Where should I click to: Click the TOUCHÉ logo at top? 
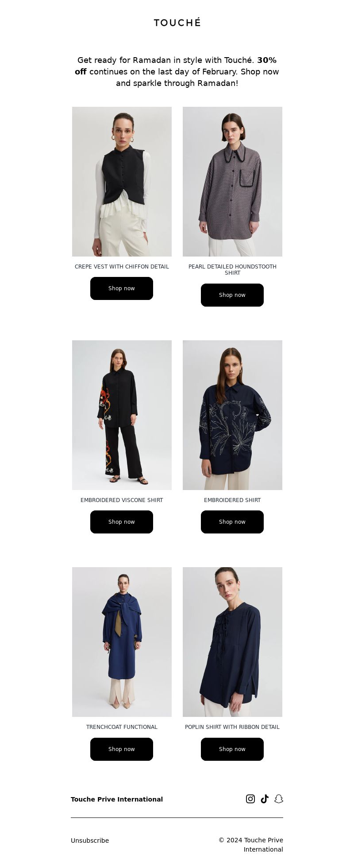tap(177, 22)
